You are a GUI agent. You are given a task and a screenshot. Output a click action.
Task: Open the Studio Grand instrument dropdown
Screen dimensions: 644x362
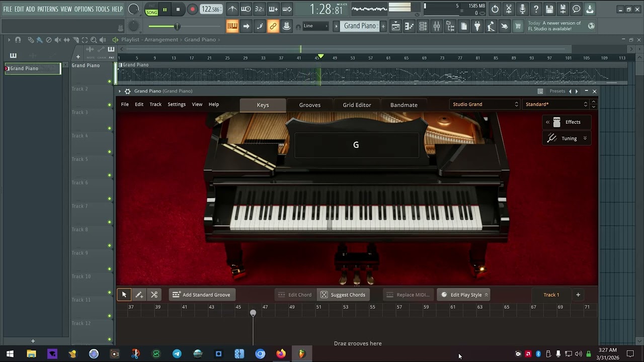click(x=485, y=104)
